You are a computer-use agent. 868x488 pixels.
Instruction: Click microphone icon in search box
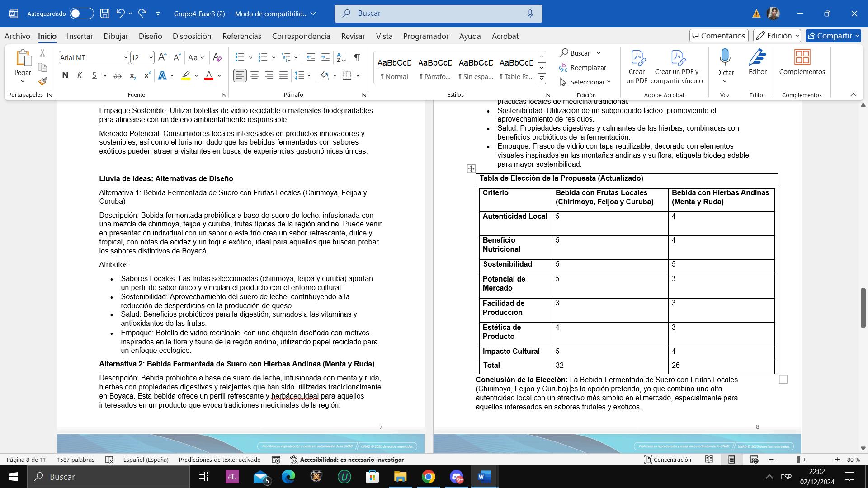point(530,14)
